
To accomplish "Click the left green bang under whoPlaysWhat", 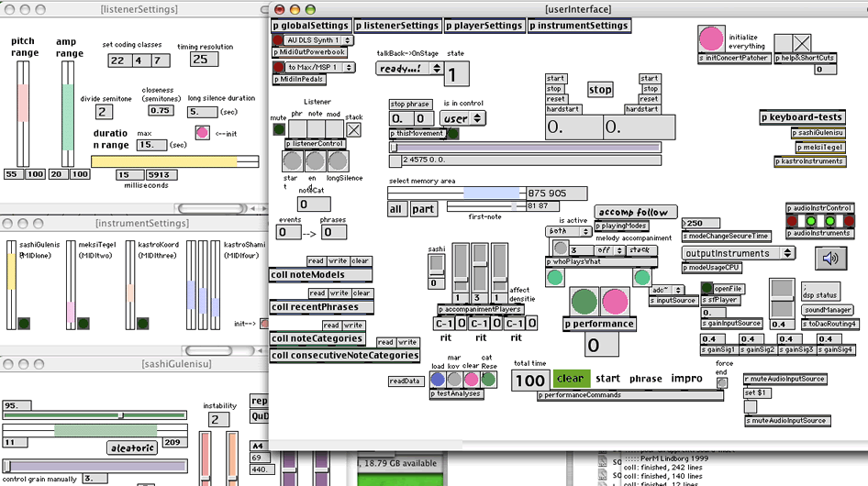I will [555, 277].
